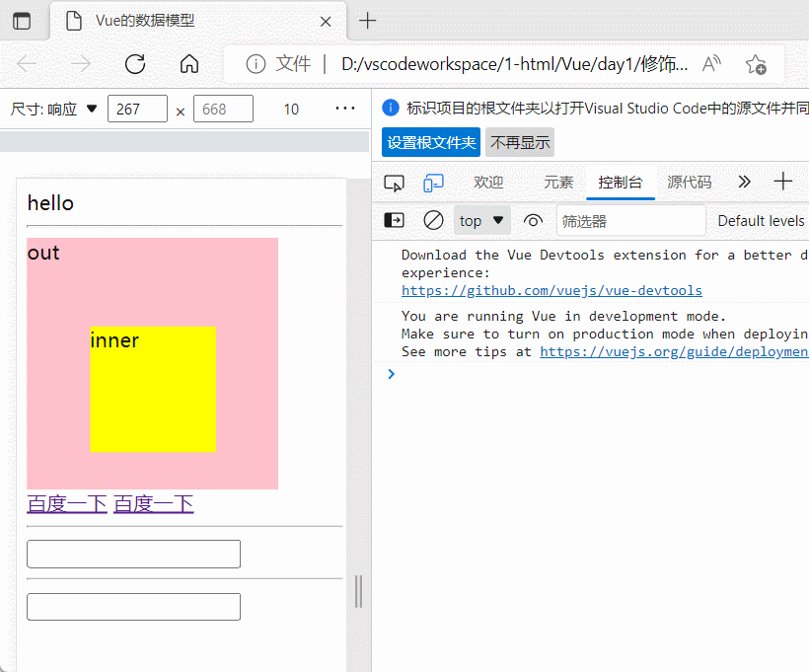This screenshot has width=809, height=672.
Task: Open the Default levels dropdown
Action: [x=760, y=220]
